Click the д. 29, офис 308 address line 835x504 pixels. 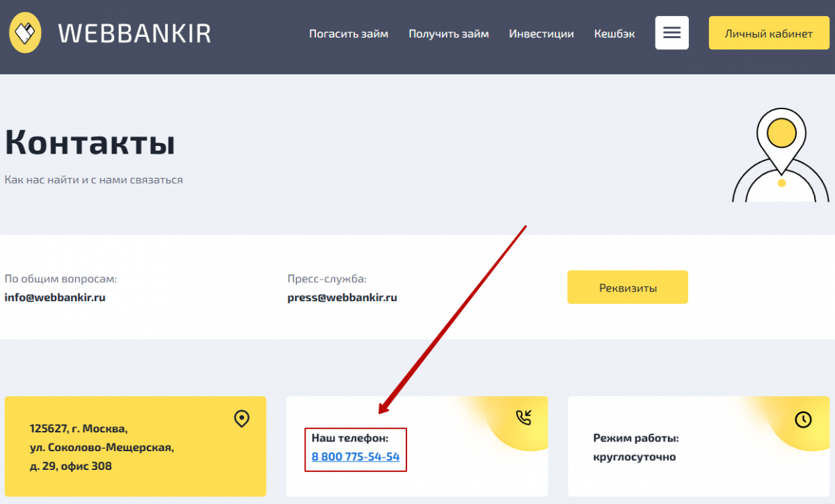[70, 466]
